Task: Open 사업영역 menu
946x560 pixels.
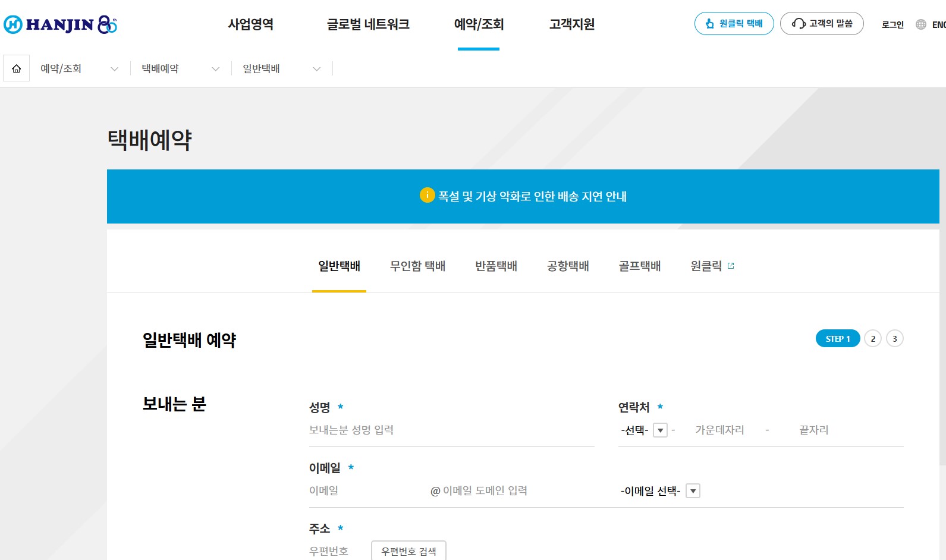Action: click(x=251, y=24)
